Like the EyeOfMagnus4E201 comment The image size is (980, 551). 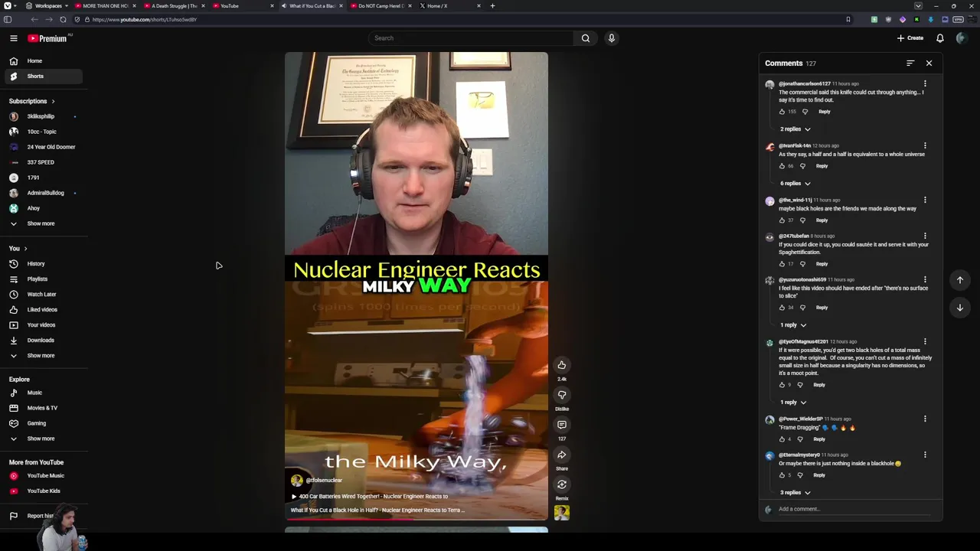point(782,385)
